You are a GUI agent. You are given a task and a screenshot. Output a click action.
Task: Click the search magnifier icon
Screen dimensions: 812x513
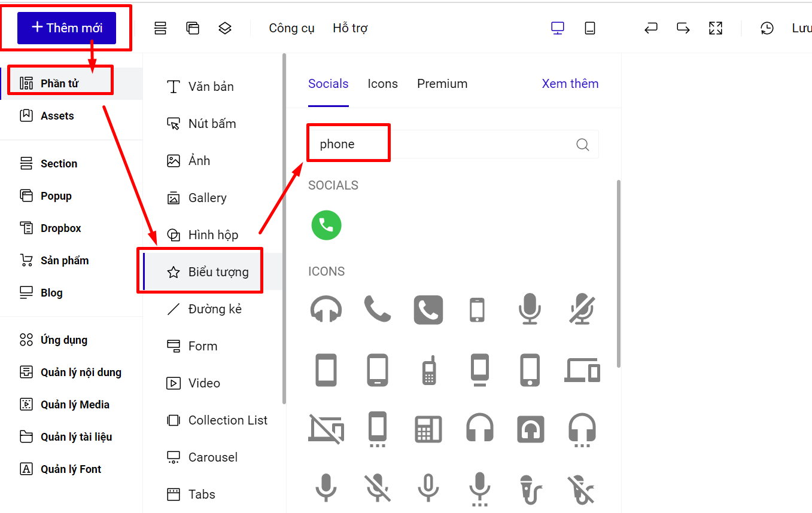tap(582, 144)
